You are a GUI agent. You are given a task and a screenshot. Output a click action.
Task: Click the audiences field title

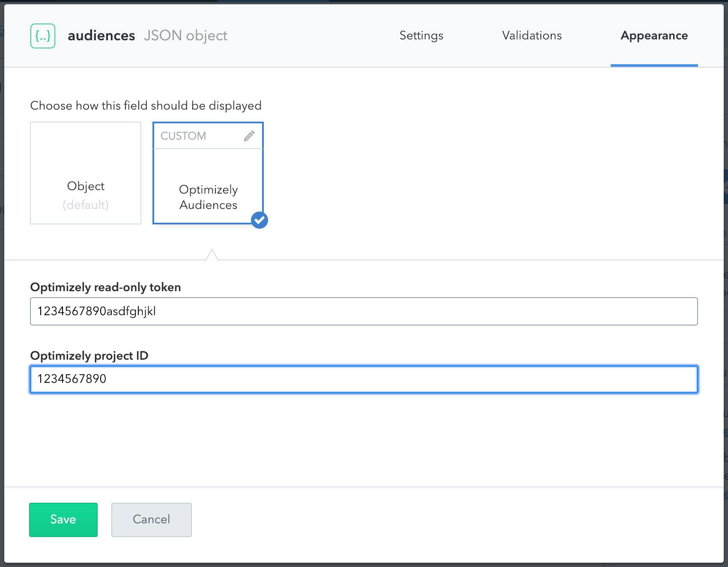point(101,36)
